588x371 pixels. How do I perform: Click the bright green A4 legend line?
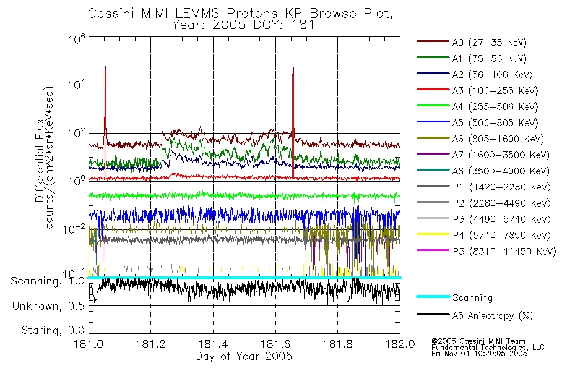click(x=433, y=106)
